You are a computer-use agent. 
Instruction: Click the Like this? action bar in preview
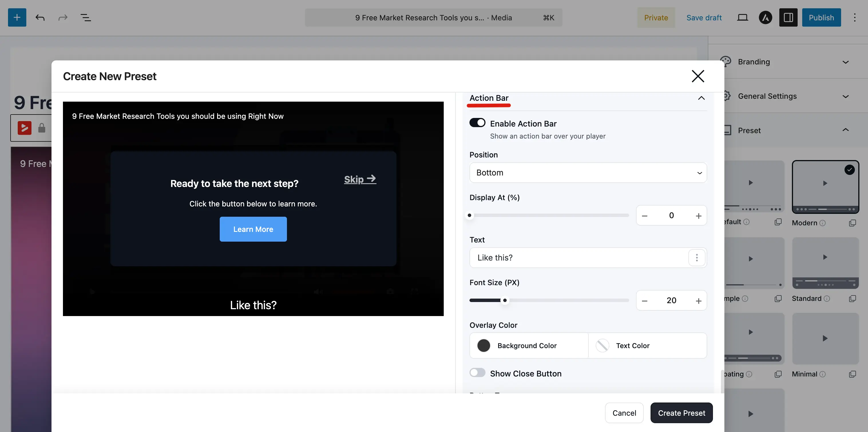pyautogui.click(x=253, y=305)
